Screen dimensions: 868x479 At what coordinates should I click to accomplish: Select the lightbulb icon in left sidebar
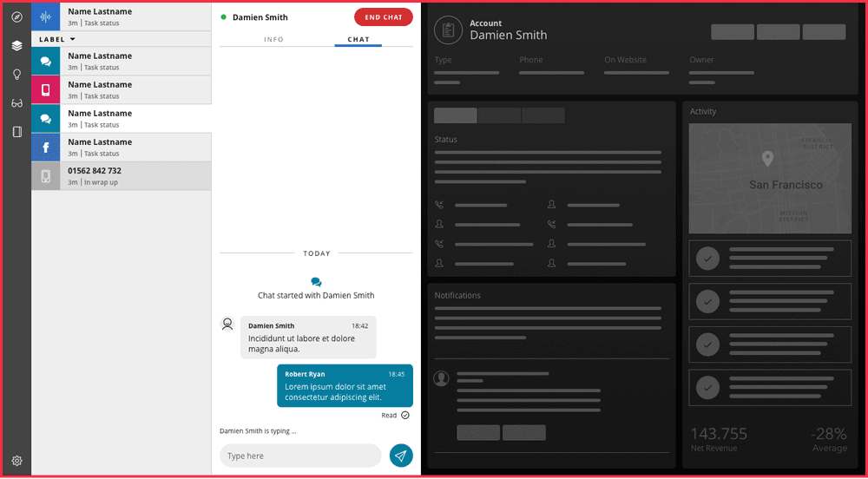pyautogui.click(x=16, y=75)
